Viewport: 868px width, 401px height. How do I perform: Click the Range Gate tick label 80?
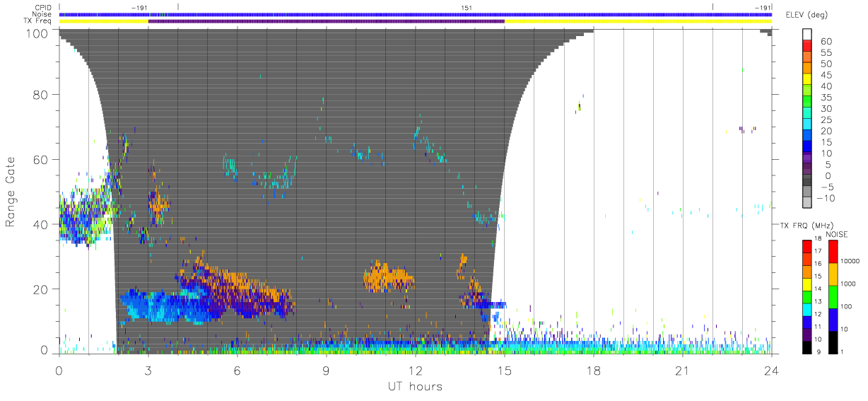[41, 95]
